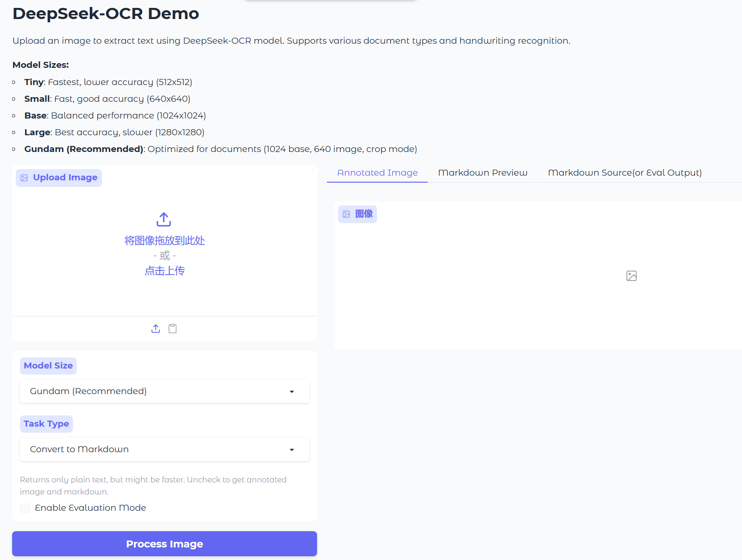Click the 点击上传 upload link
Image resolution: width=742 pixels, height=560 pixels.
click(x=165, y=271)
